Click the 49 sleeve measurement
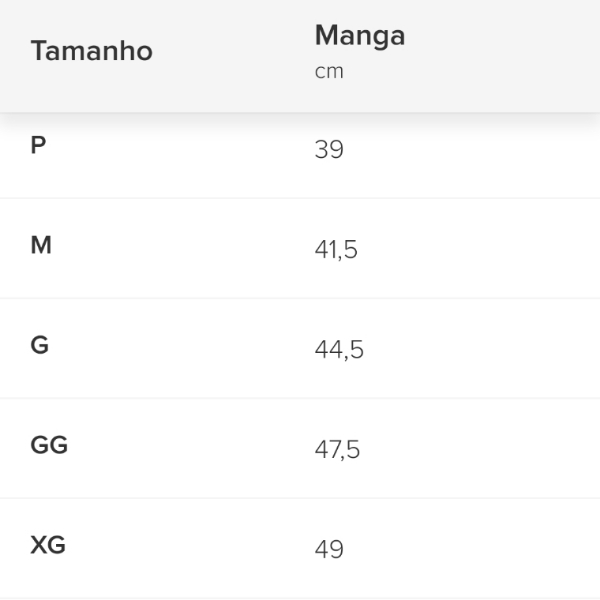This screenshot has height=600, width=600. (x=329, y=550)
